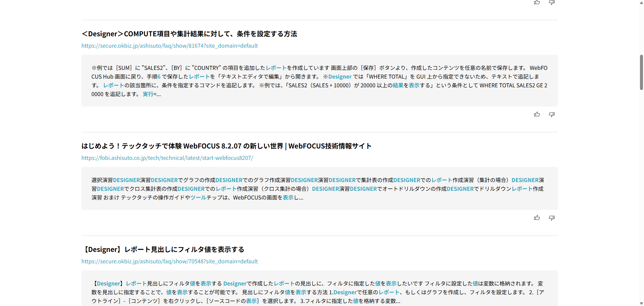Give thumbs up to WebFOCUS 8.2.07 result

pos(537,218)
